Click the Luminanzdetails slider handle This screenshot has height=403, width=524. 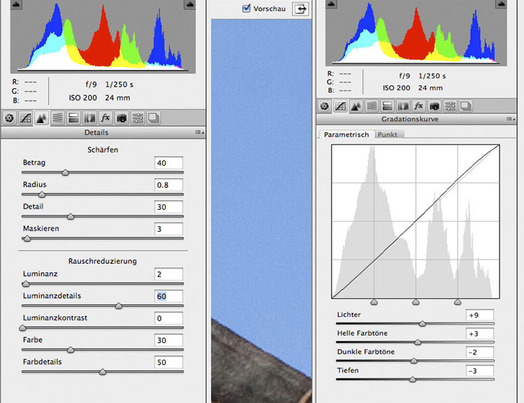119,306
